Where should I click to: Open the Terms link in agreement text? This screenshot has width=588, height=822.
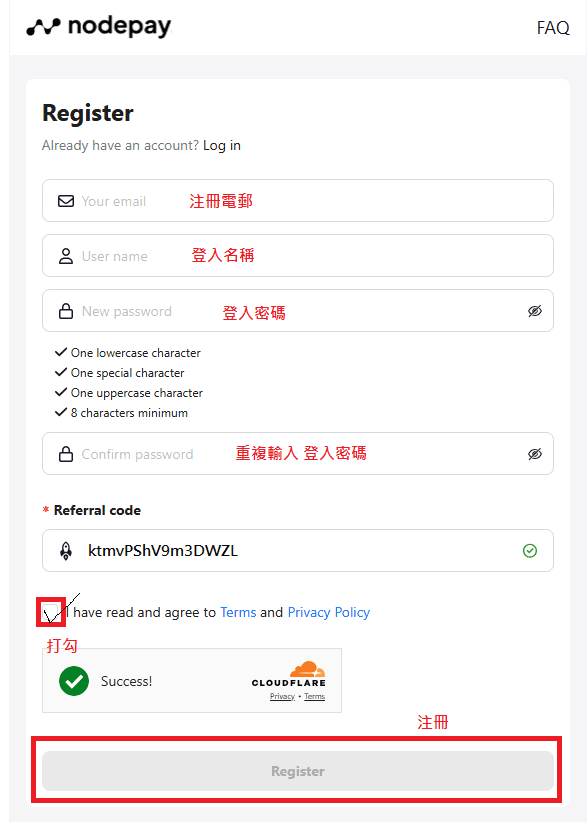tap(238, 612)
